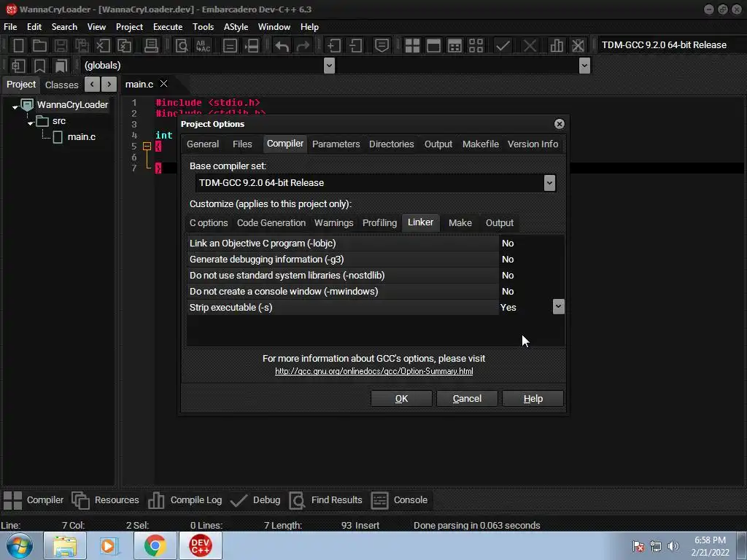
Task: Confirm the dialog with OK
Action: click(401, 399)
